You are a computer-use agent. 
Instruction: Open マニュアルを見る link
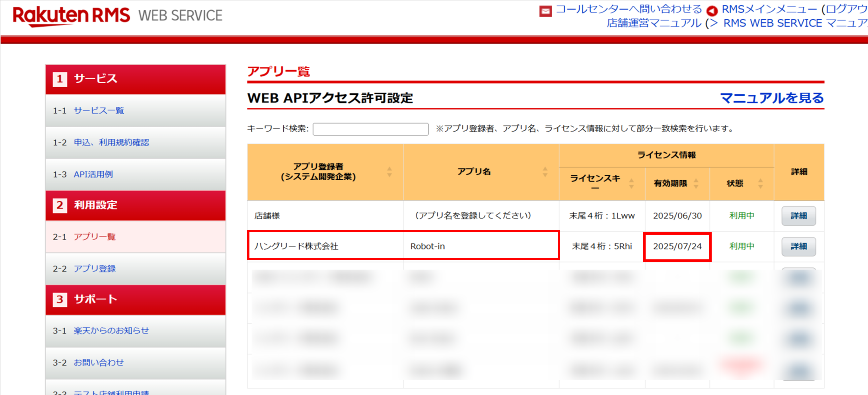point(772,98)
